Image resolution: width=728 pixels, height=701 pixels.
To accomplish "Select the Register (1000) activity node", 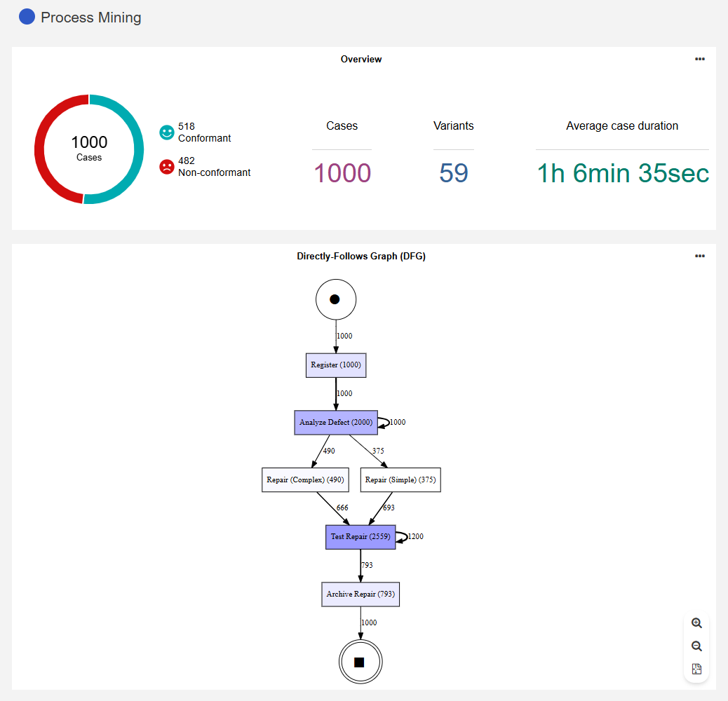I will click(335, 365).
